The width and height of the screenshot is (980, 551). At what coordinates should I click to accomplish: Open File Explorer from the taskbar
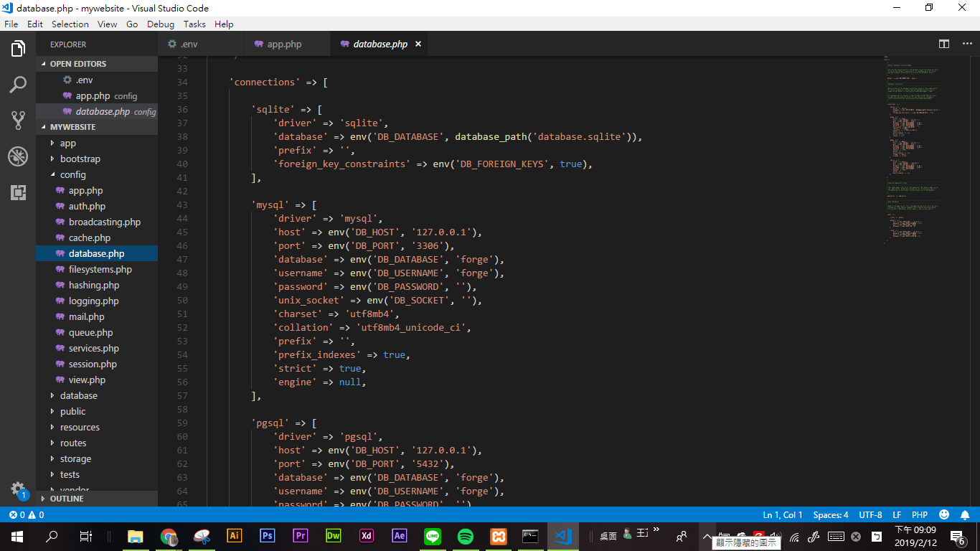coord(135,536)
